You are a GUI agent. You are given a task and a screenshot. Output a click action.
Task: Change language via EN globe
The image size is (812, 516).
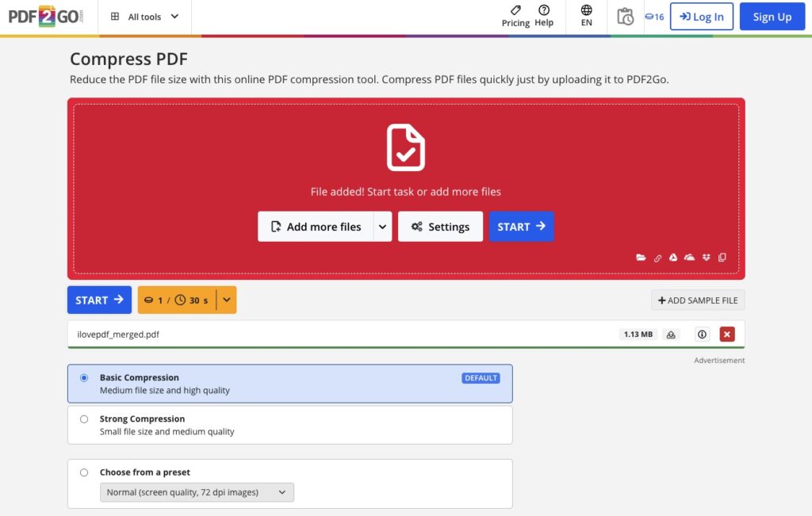click(x=586, y=16)
